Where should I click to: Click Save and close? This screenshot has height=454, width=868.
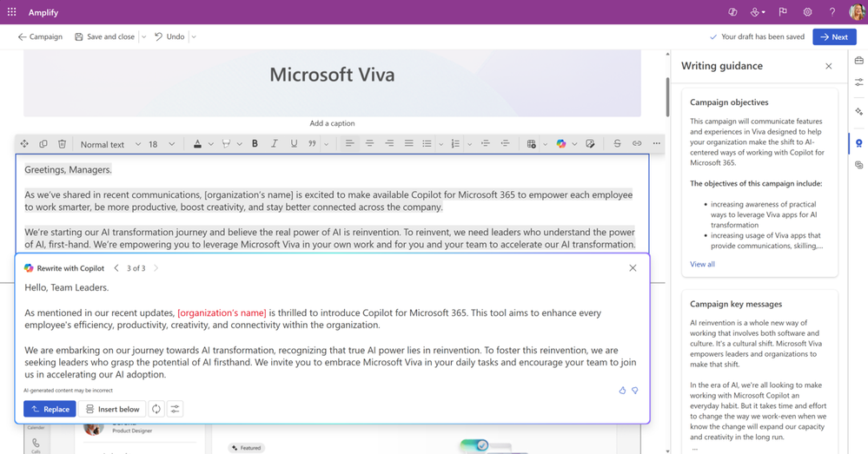[x=104, y=36]
